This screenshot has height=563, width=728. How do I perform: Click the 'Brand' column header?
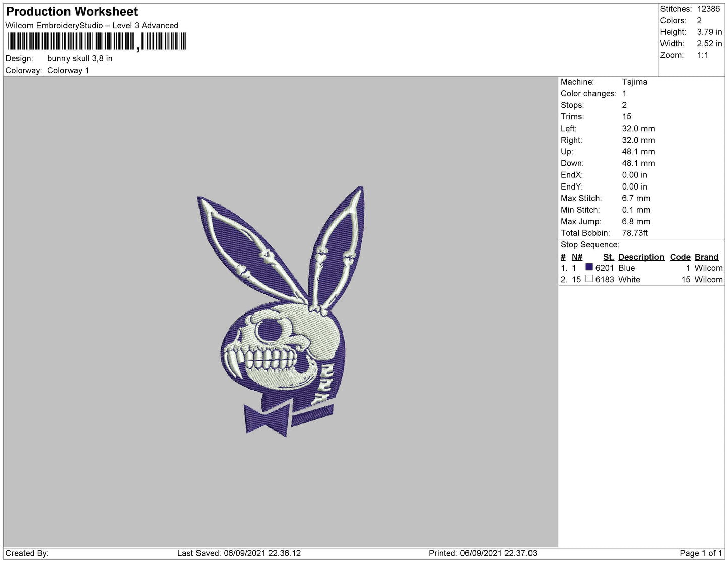coord(706,257)
